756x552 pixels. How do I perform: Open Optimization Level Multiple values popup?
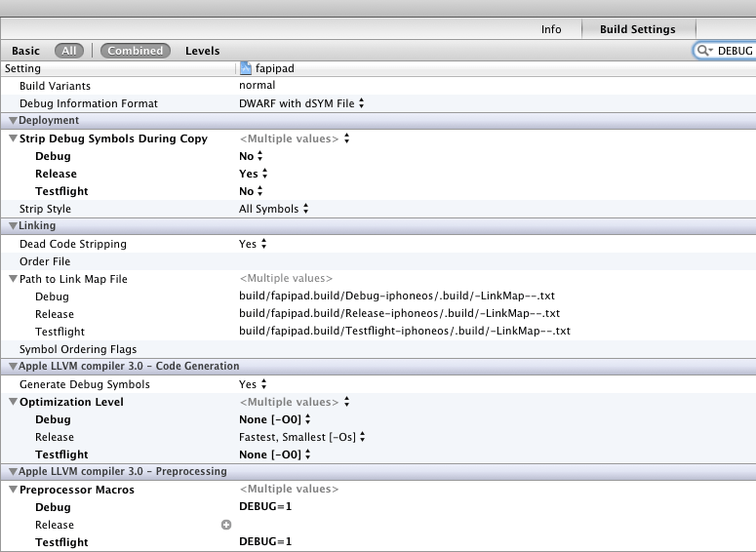(x=295, y=402)
